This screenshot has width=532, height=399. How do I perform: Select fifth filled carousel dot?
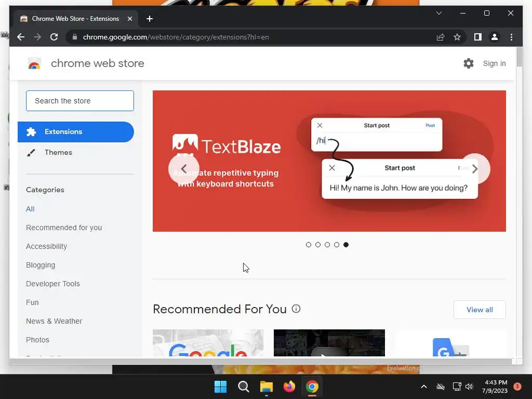(345, 245)
